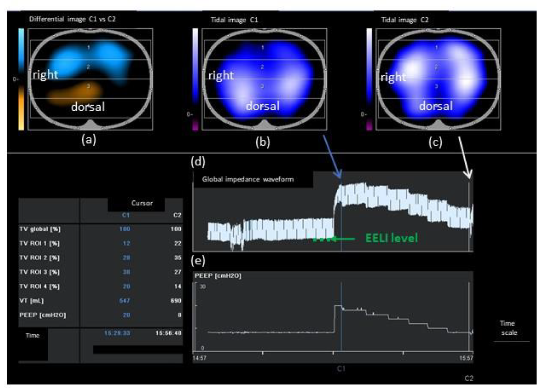This screenshot has width=545, height=392.
Task: Click the PEEP [cmH2O] row in the table
Action: point(43,315)
